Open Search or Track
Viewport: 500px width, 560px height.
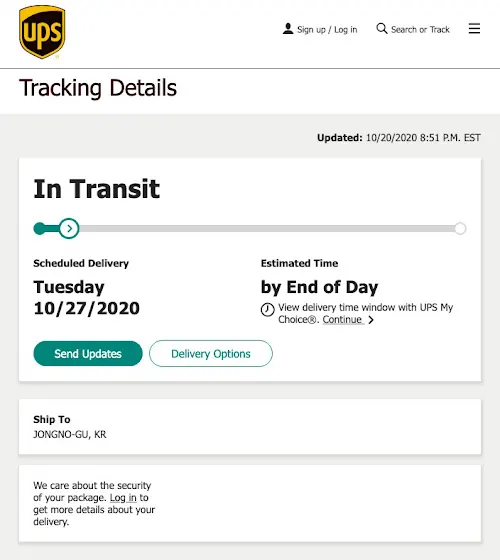(420, 30)
